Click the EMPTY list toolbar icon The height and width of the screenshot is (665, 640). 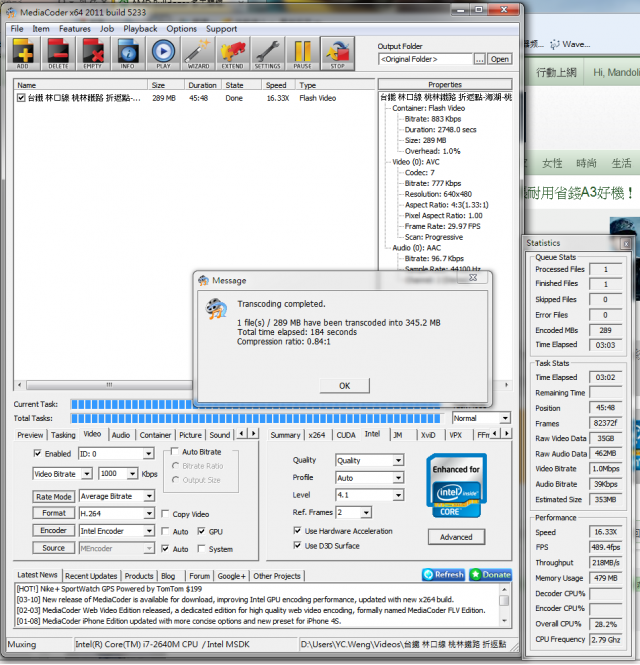tap(93, 53)
